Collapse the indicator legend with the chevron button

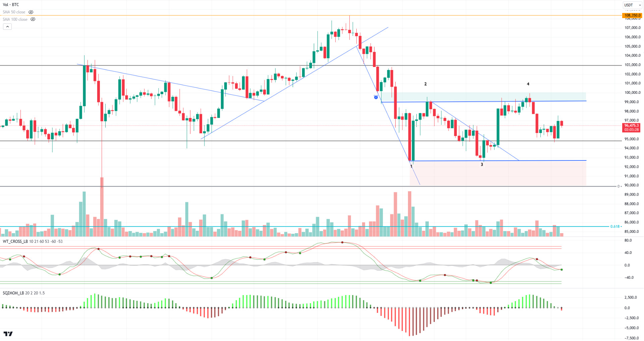(x=7, y=27)
